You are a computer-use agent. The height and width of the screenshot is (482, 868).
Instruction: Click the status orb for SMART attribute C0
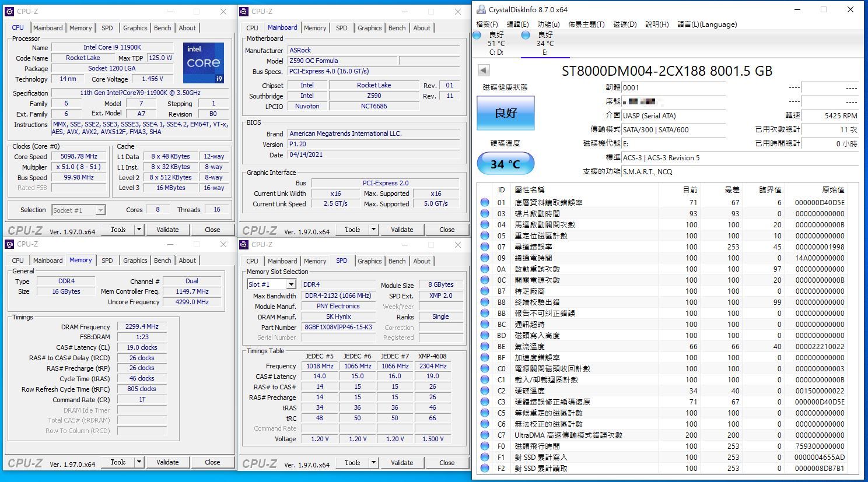click(485, 368)
